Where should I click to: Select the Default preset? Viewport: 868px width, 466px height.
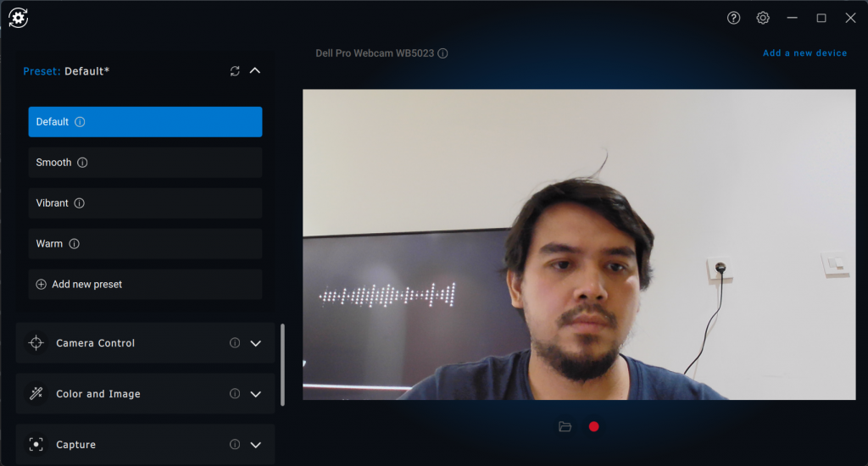click(145, 122)
